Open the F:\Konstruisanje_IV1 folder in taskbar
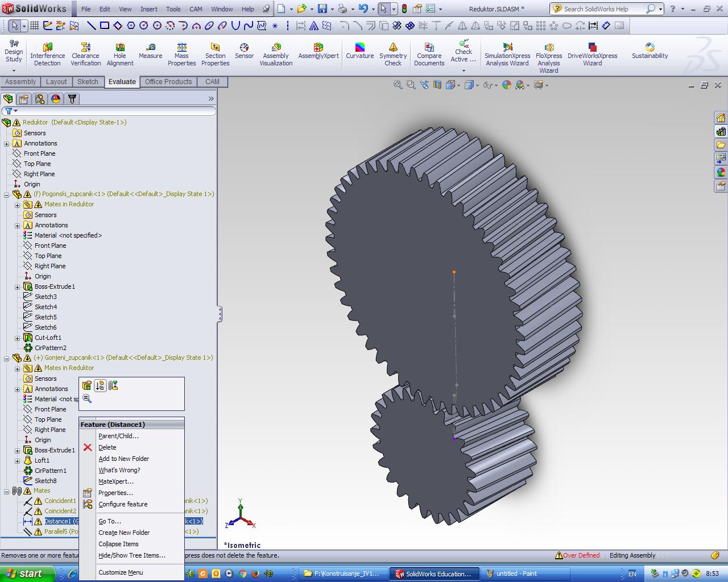This screenshot has height=582, width=728. (344, 574)
